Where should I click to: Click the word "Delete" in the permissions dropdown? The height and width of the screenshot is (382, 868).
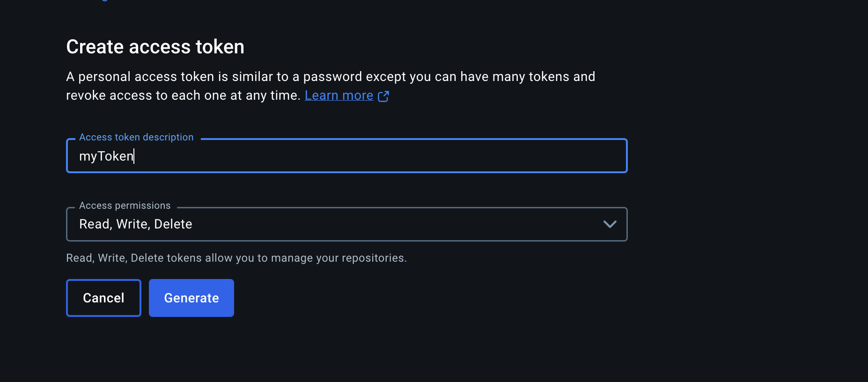point(173,224)
